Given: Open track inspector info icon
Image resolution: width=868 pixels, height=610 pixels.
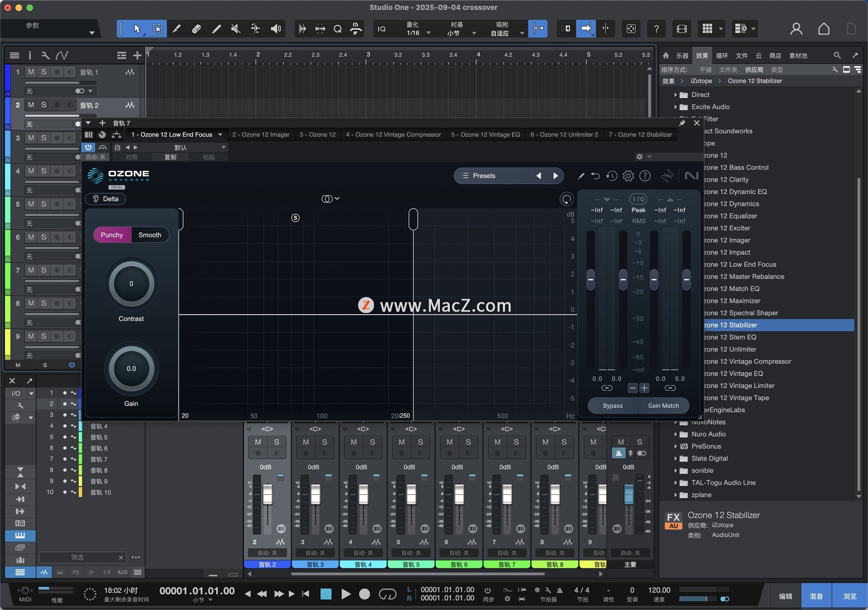Looking at the screenshot, I should [30, 55].
